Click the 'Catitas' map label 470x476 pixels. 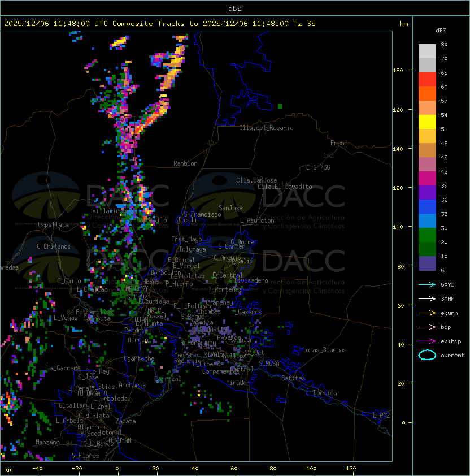tap(293, 378)
